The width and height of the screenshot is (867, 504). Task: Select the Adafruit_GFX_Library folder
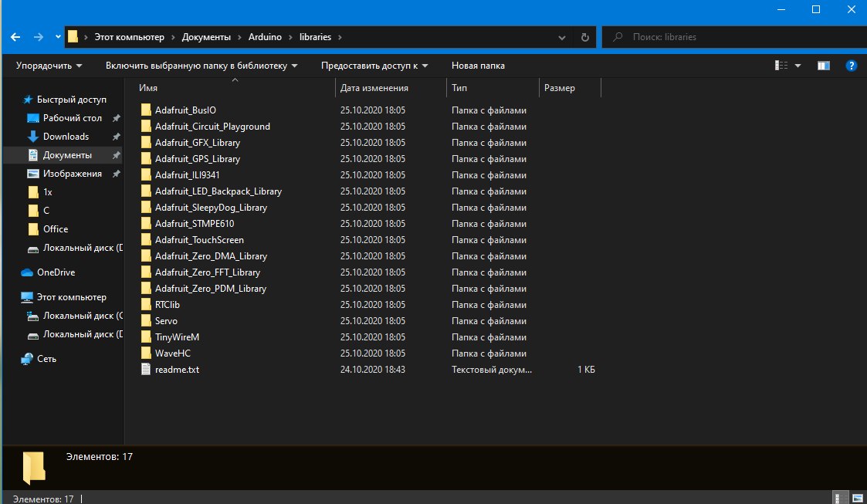(x=198, y=143)
